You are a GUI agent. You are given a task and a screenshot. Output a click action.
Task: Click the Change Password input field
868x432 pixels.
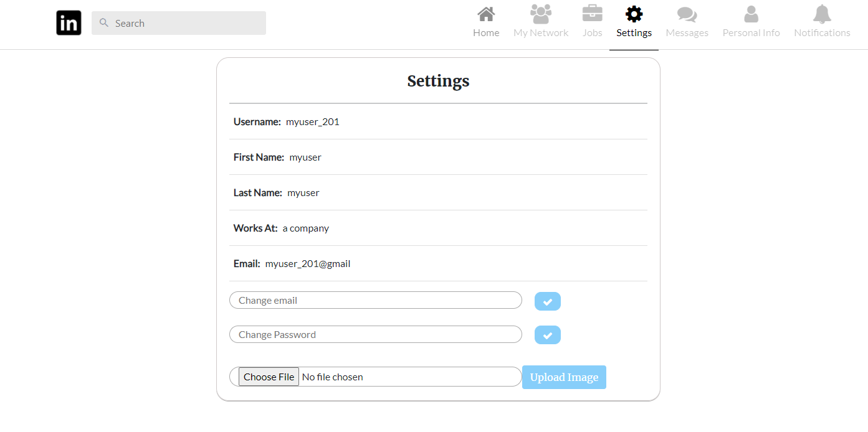pos(375,334)
